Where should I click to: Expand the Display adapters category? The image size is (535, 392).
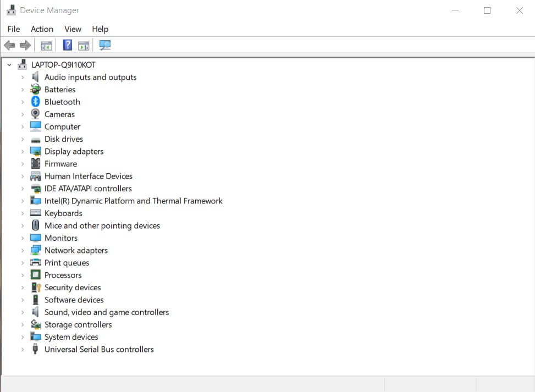23,152
